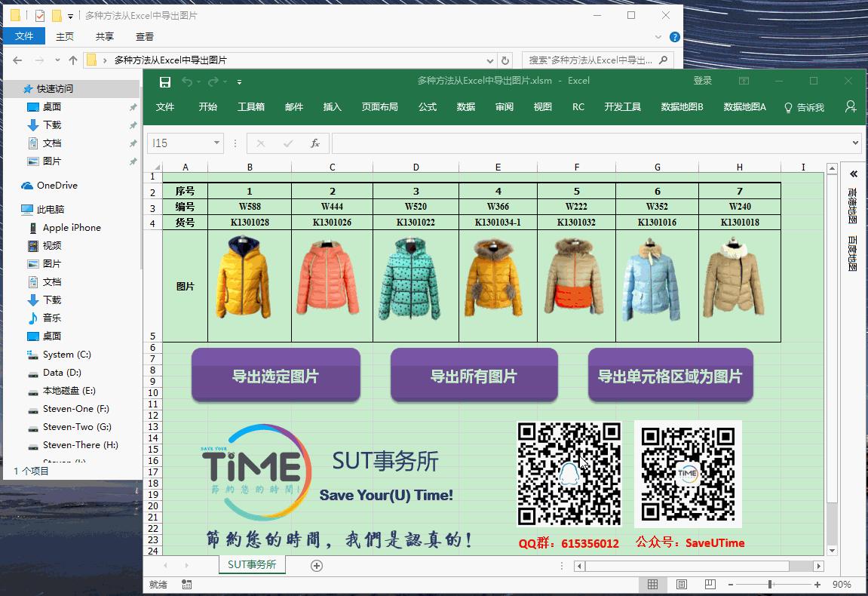Click the Excel save icon

pyautogui.click(x=165, y=82)
